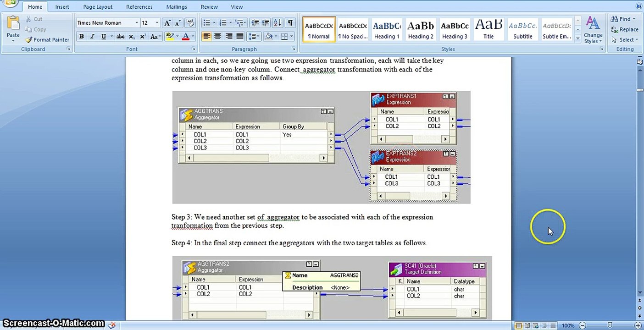Image resolution: width=644 pixels, height=330 pixels.
Task: Toggle Align Text Right
Action: [228, 37]
